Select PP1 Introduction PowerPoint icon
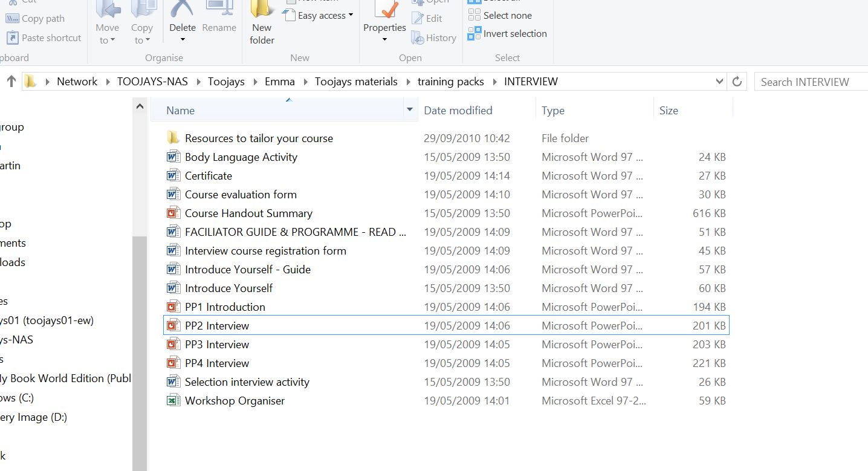868x471 pixels. click(173, 307)
